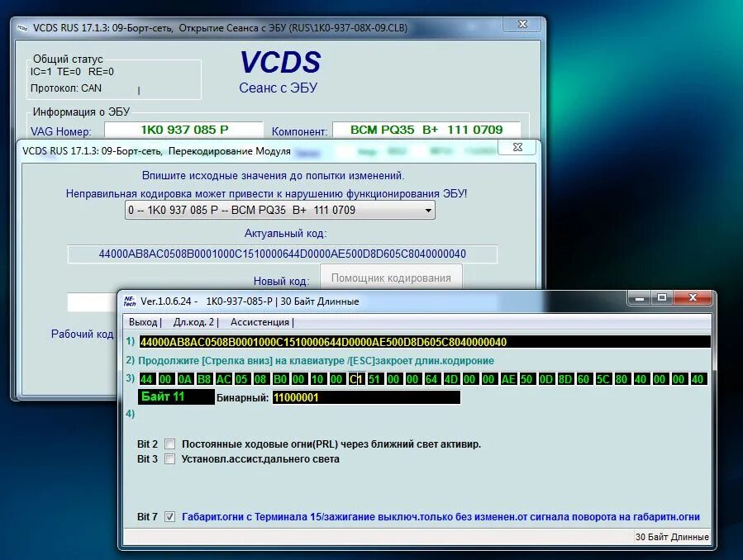Select byte cell 64 in the byte row
The image size is (743, 560).
coord(431,379)
